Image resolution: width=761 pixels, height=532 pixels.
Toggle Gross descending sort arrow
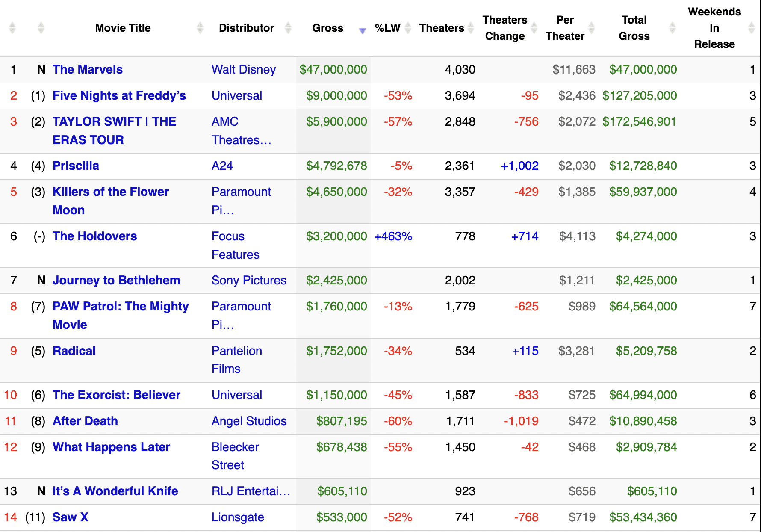(x=363, y=30)
